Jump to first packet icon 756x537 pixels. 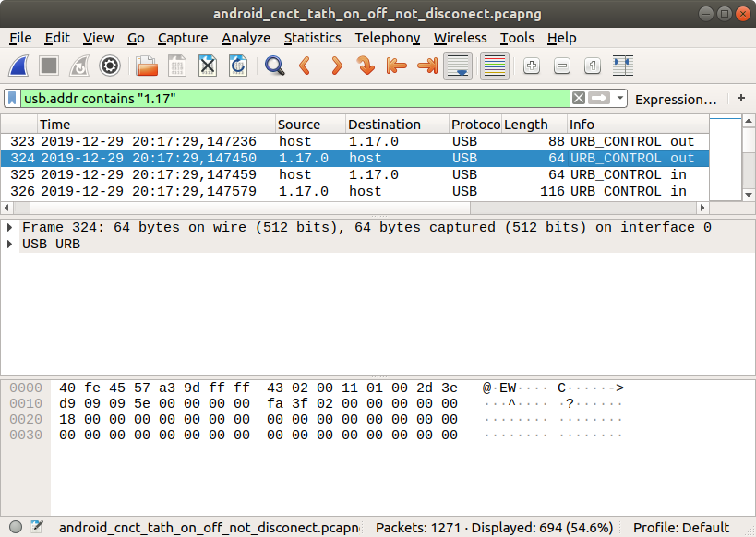coord(396,66)
